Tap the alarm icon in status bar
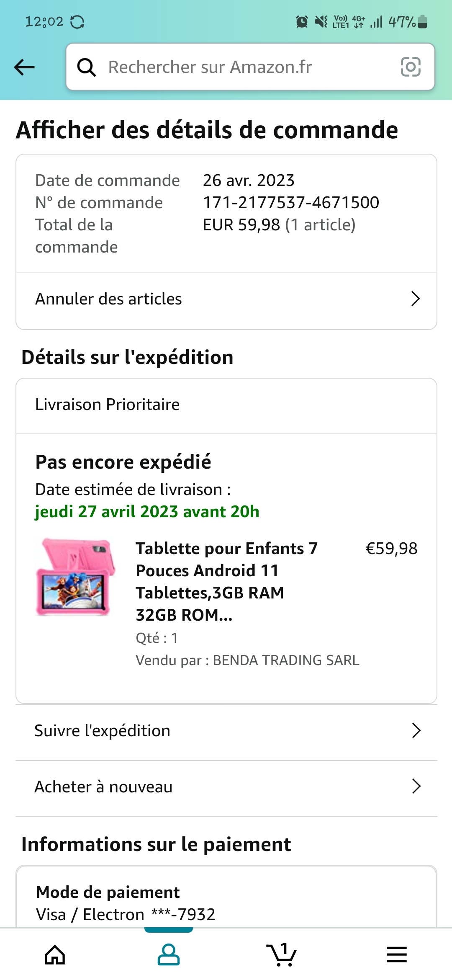The height and width of the screenshot is (980, 452). point(302,21)
